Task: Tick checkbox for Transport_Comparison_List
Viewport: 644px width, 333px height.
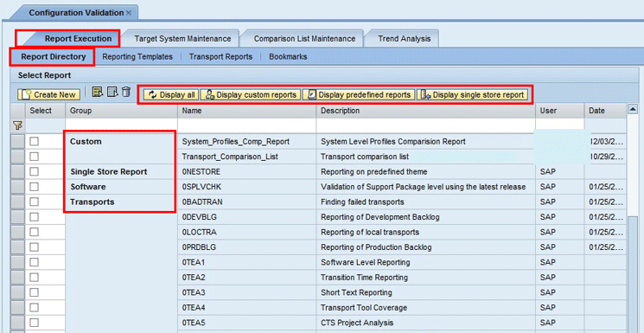Action: tap(34, 157)
